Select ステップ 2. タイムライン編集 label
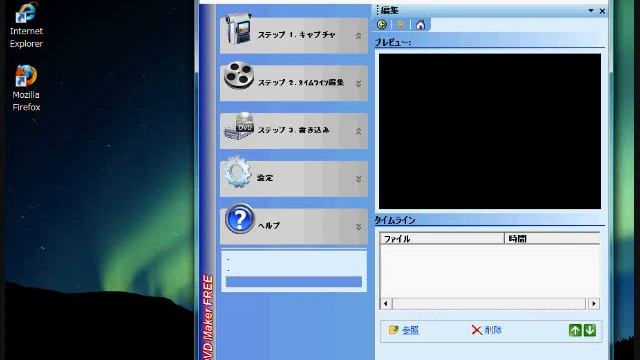 coord(301,82)
